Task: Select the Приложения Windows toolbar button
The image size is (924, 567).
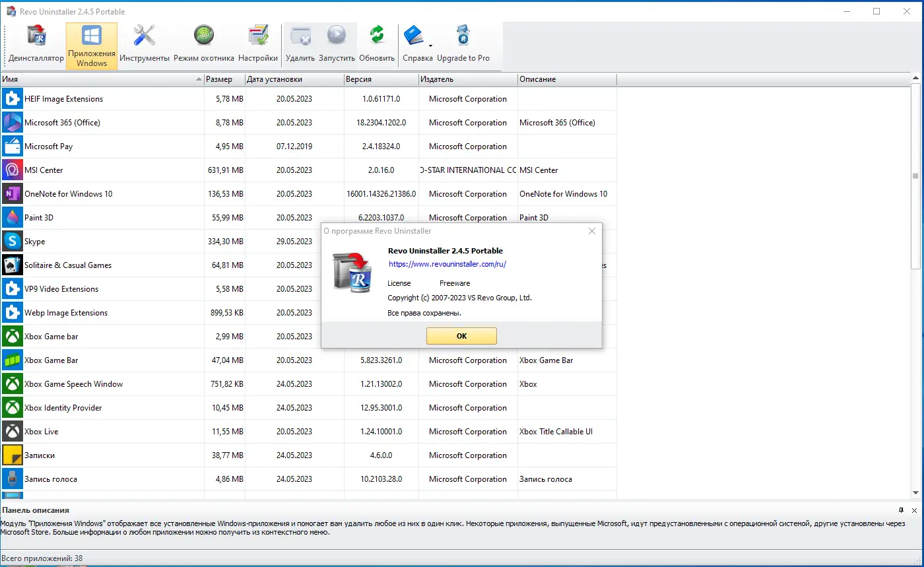Action: [92, 46]
